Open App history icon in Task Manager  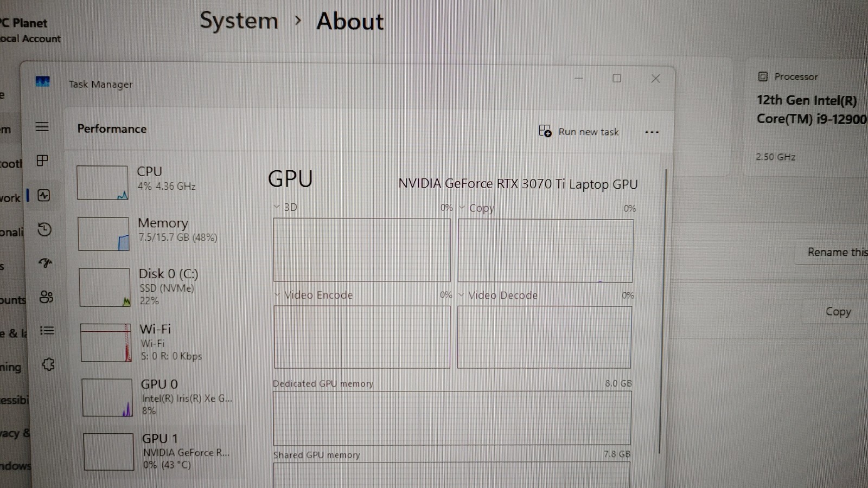(44, 229)
